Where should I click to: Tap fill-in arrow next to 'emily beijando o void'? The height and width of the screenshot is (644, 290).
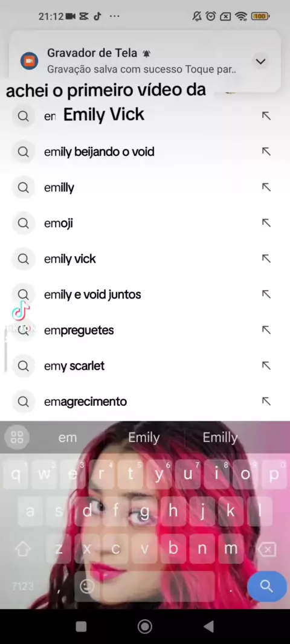click(266, 152)
